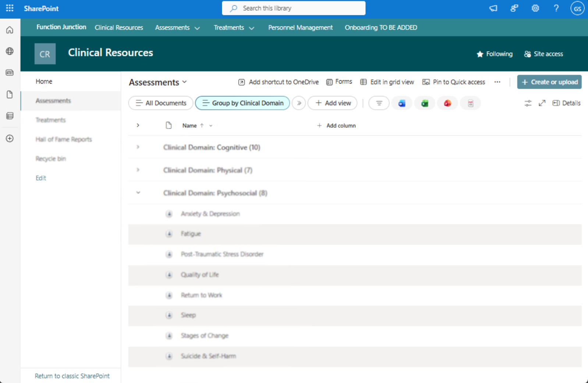Open the settings gear icon
The image size is (588, 383).
[x=535, y=8]
